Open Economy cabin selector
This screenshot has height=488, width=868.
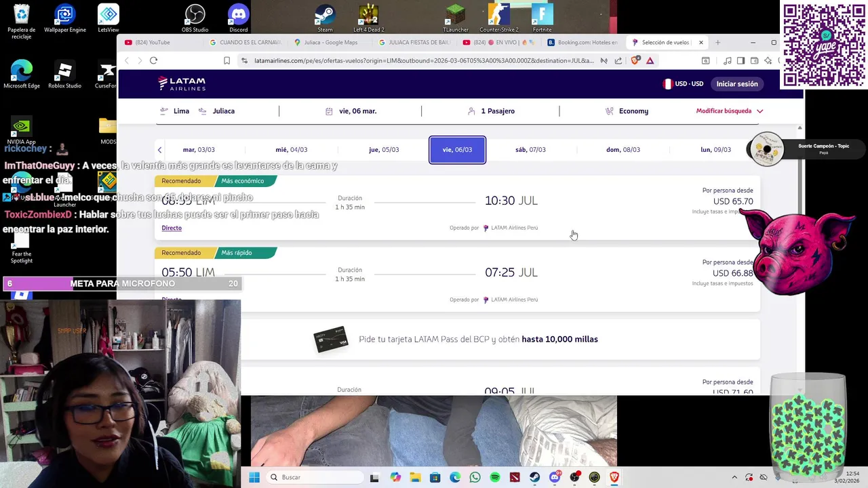(627, 110)
